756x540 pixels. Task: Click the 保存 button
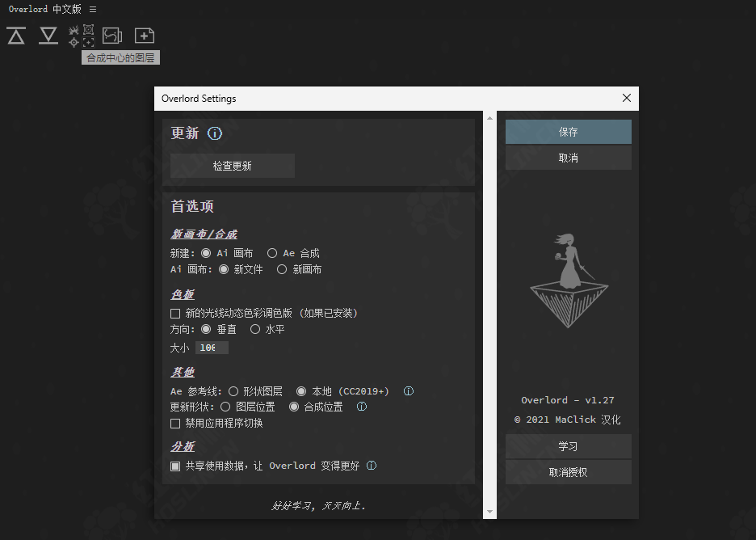(x=569, y=132)
